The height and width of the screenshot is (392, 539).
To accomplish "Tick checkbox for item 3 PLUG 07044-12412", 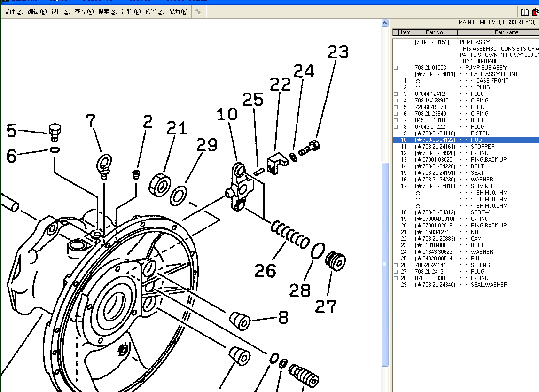I will (396, 94).
